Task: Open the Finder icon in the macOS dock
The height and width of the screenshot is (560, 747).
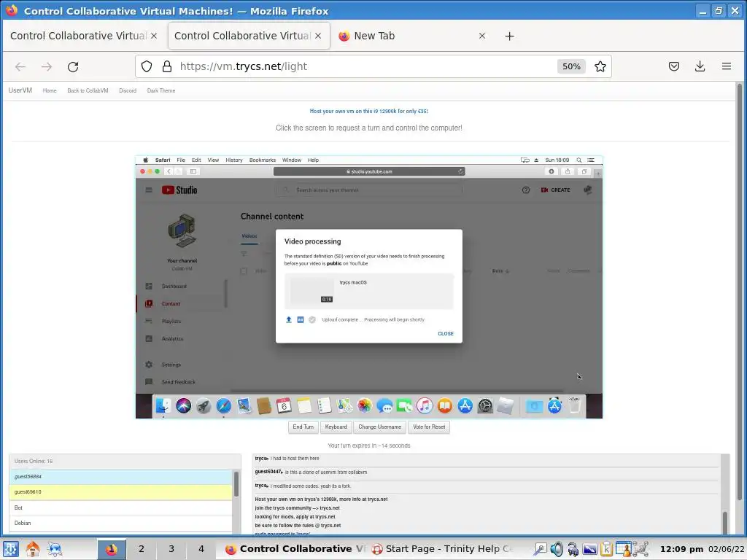Action: (163, 405)
